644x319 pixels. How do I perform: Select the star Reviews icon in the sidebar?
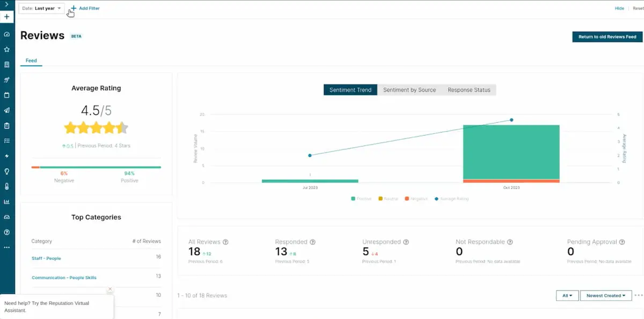pyautogui.click(x=6, y=49)
